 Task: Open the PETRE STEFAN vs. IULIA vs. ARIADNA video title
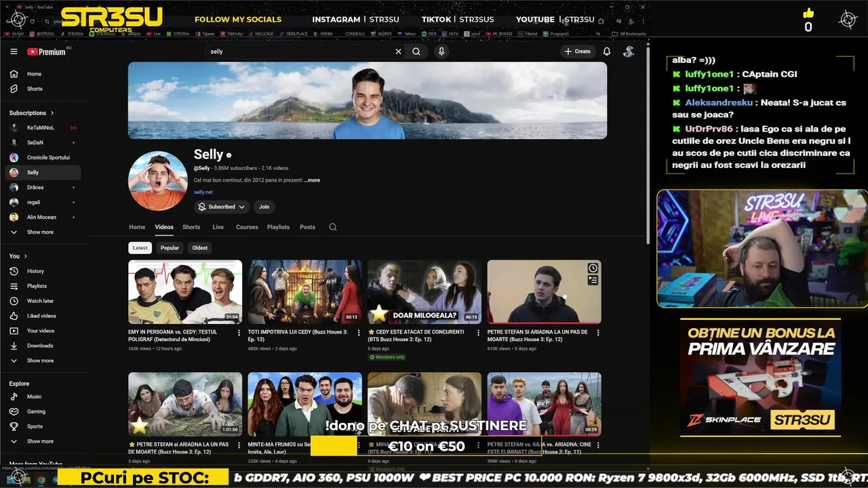point(539,447)
